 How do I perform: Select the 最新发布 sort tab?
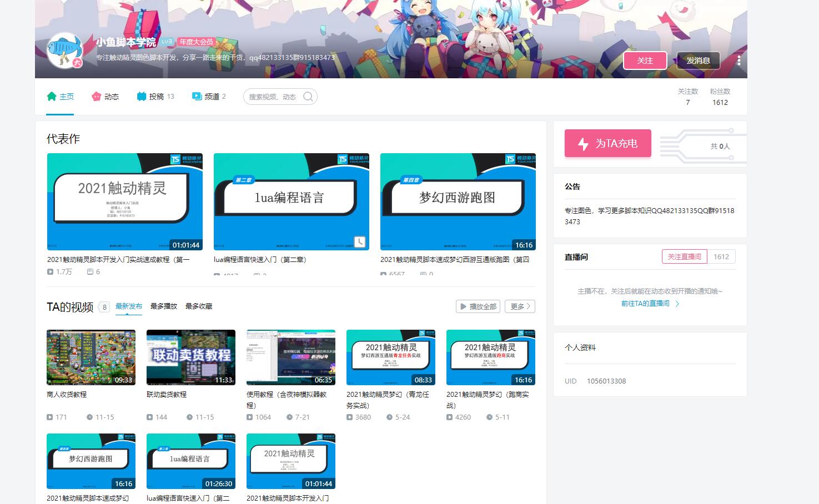[x=129, y=306]
